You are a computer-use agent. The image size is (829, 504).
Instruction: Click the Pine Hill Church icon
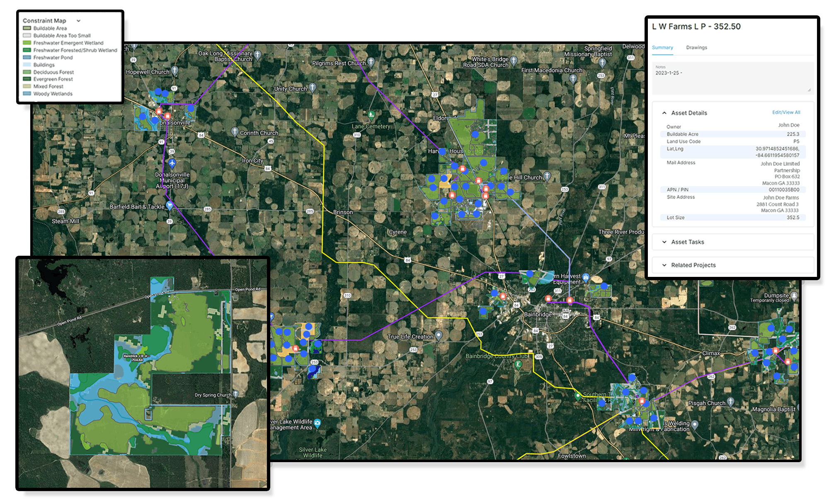coord(547,176)
